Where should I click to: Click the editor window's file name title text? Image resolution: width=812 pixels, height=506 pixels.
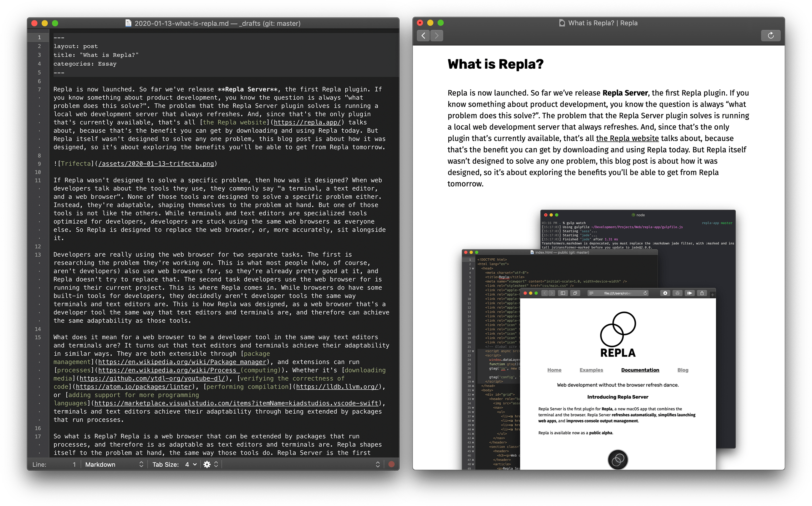pyautogui.click(x=217, y=23)
